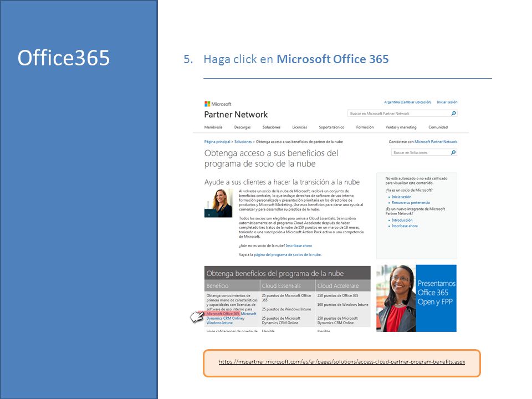Open página del programa de socios de la nube
Viewport: 532px width, 399px height.
point(288,255)
